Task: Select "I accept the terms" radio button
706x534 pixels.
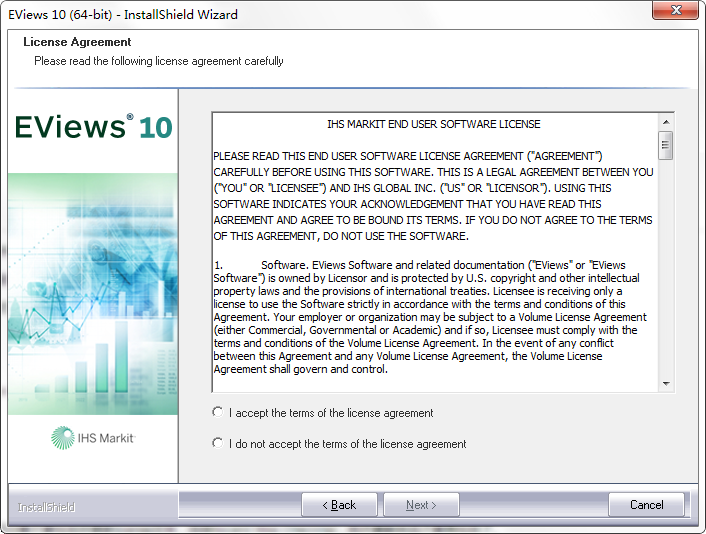Action: click(x=217, y=412)
